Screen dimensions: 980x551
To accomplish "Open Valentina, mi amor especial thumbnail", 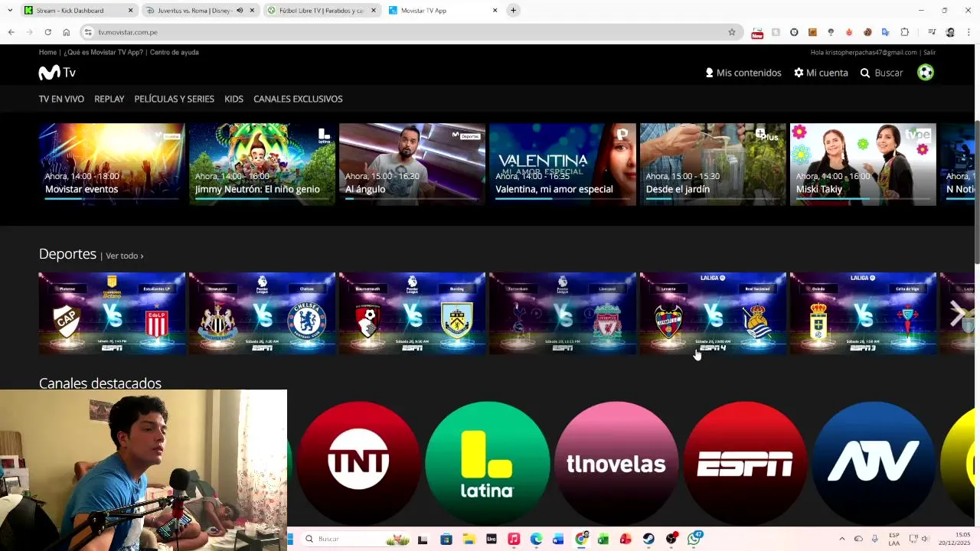I will point(563,164).
